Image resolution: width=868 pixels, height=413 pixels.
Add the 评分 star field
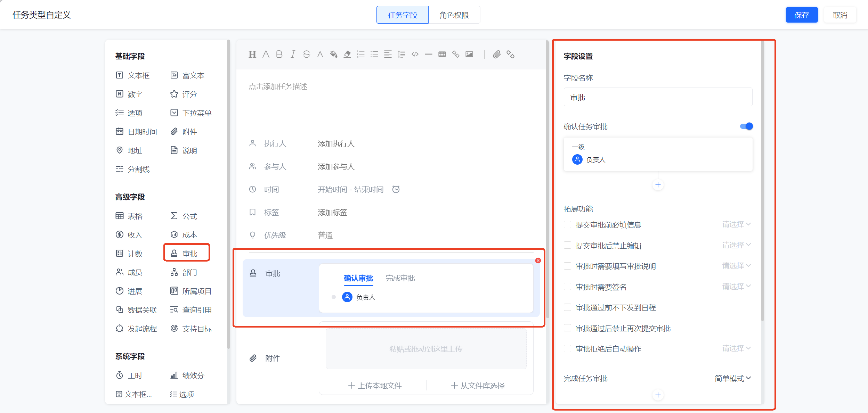(184, 94)
